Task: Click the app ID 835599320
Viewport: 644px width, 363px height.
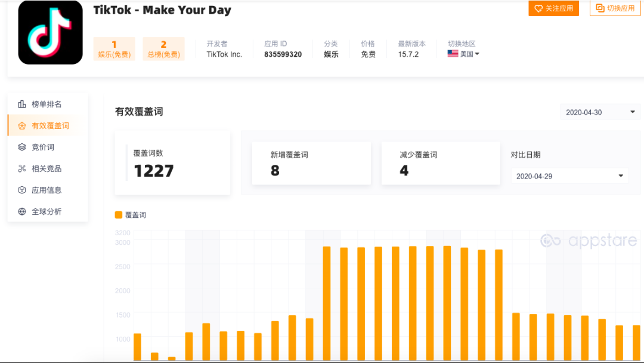Action: click(x=283, y=54)
